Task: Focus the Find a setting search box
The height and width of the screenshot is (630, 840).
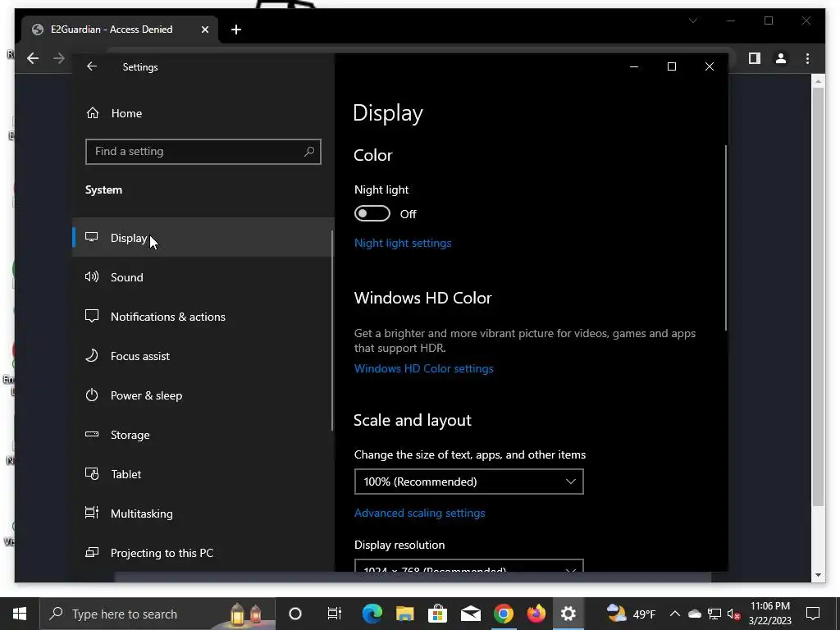Action: pos(203,152)
